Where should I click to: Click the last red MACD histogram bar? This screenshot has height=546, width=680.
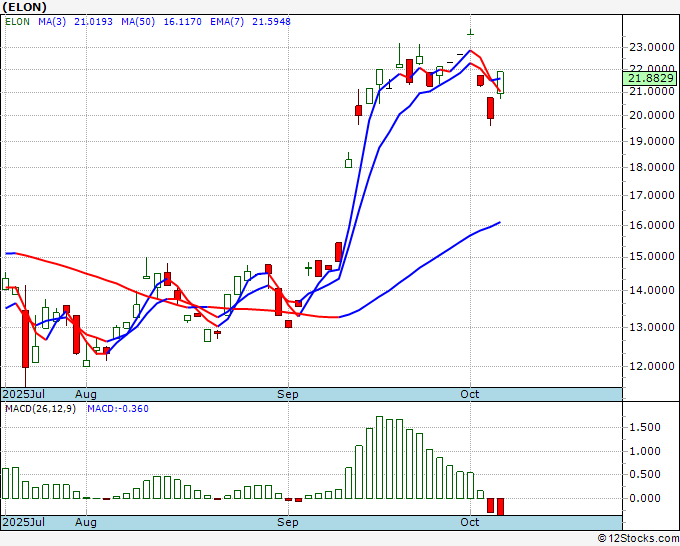coord(500,507)
